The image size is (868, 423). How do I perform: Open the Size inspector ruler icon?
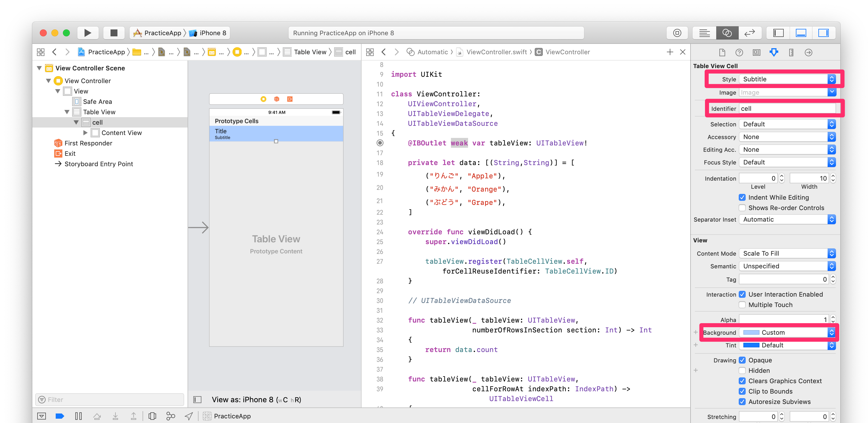click(x=791, y=52)
